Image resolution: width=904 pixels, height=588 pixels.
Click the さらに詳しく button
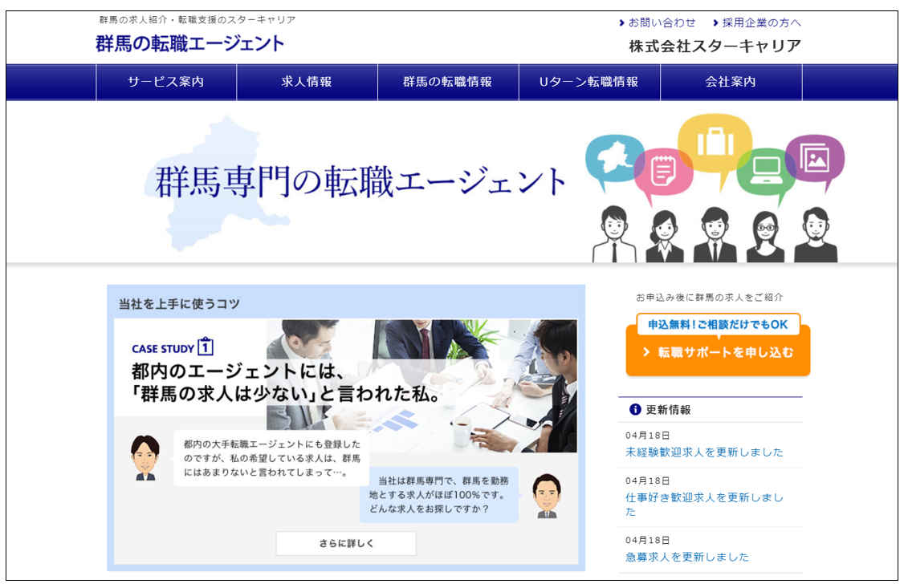pyautogui.click(x=346, y=543)
